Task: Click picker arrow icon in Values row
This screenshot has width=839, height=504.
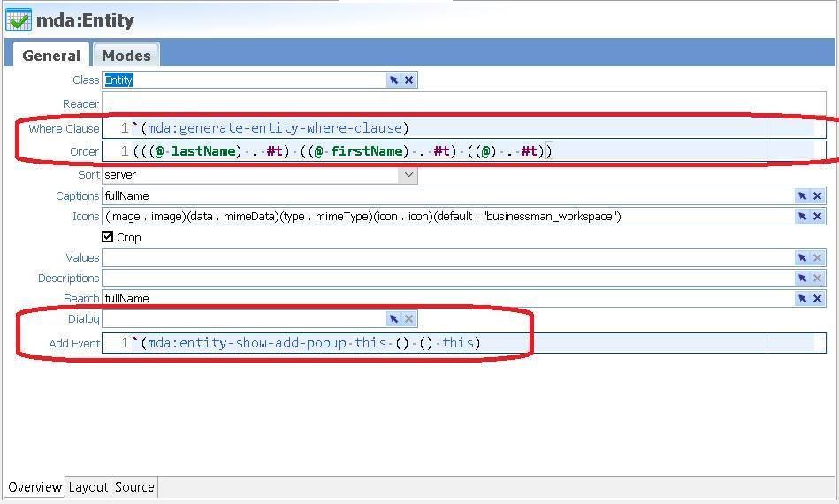Action: coord(802,258)
